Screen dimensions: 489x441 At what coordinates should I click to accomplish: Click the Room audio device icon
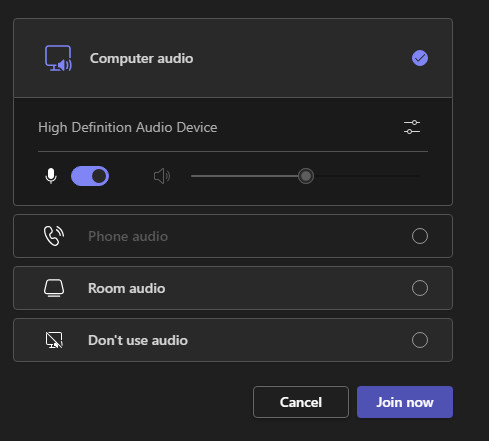click(54, 288)
